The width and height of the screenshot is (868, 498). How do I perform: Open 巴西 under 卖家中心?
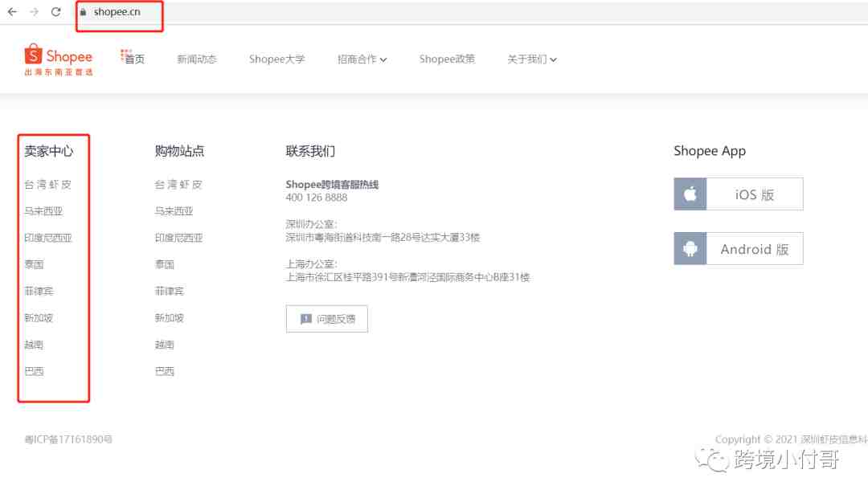pyautogui.click(x=34, y=371)
